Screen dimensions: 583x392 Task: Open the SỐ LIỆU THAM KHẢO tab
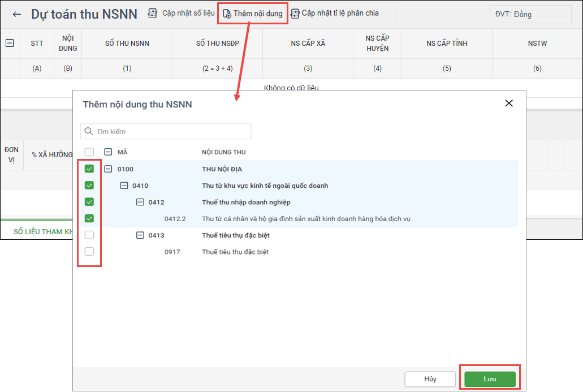[43, 231]
